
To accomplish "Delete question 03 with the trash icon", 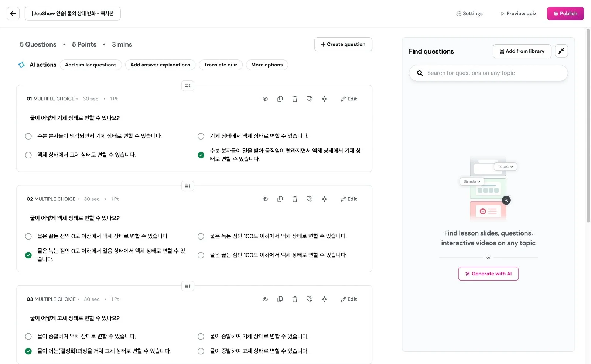I will click(295, 299).
